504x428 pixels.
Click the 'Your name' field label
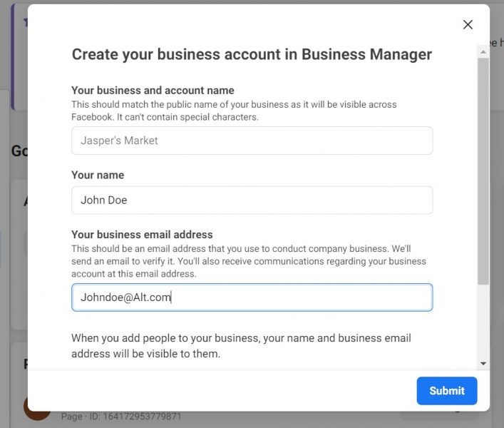coord(98,175)
